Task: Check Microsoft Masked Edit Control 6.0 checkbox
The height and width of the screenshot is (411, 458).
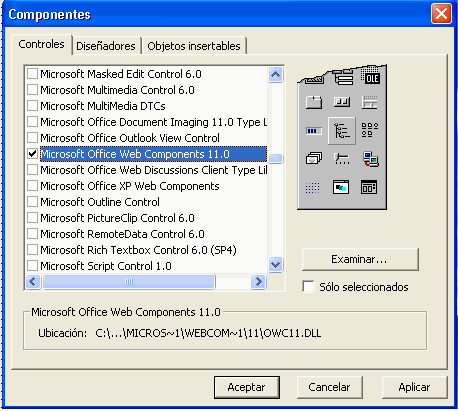Action: (32, 74)
